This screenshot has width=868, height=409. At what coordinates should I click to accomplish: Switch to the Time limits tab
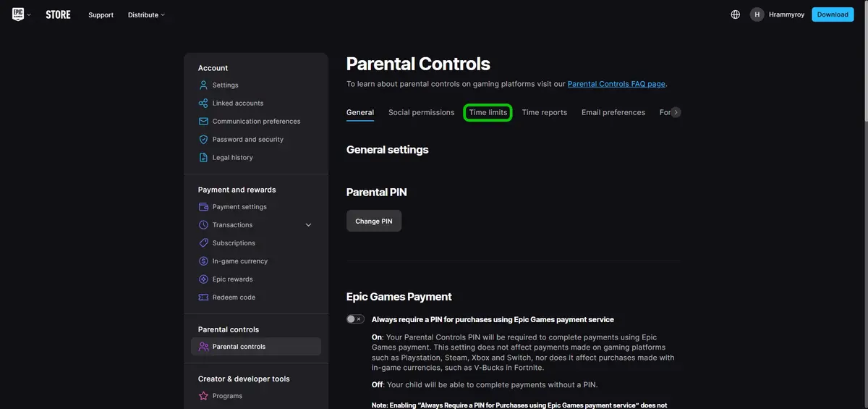click(488, 113)
